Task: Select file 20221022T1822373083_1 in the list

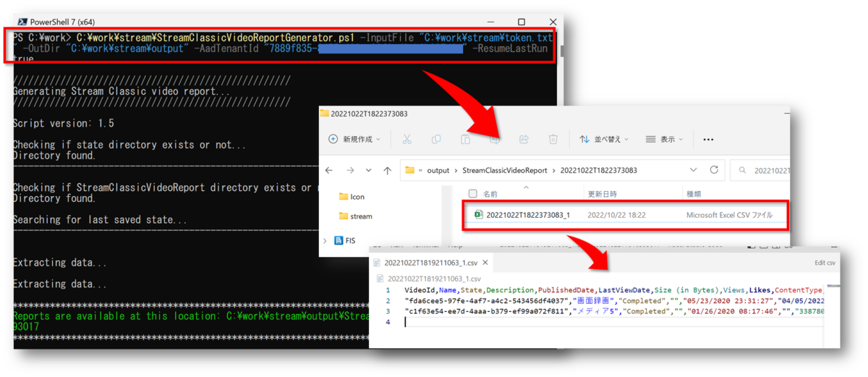Action: point(528,215)
